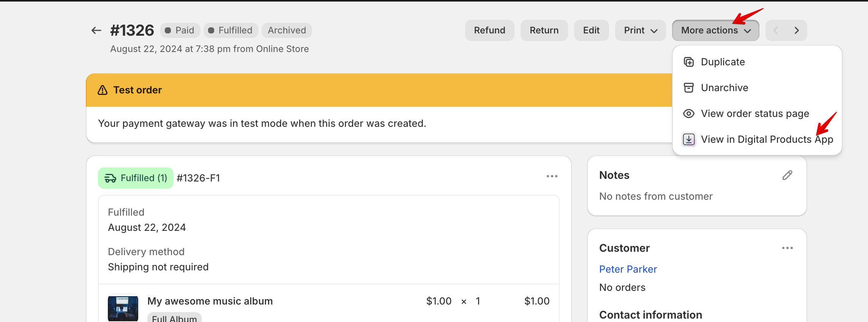Click the back arrow to return to orders

[96, 30]
